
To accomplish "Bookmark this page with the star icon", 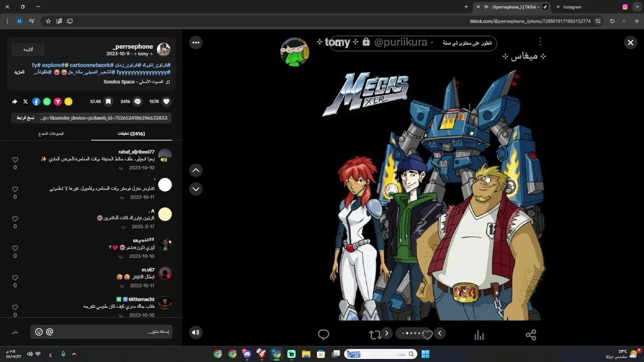I will (48, 21).
